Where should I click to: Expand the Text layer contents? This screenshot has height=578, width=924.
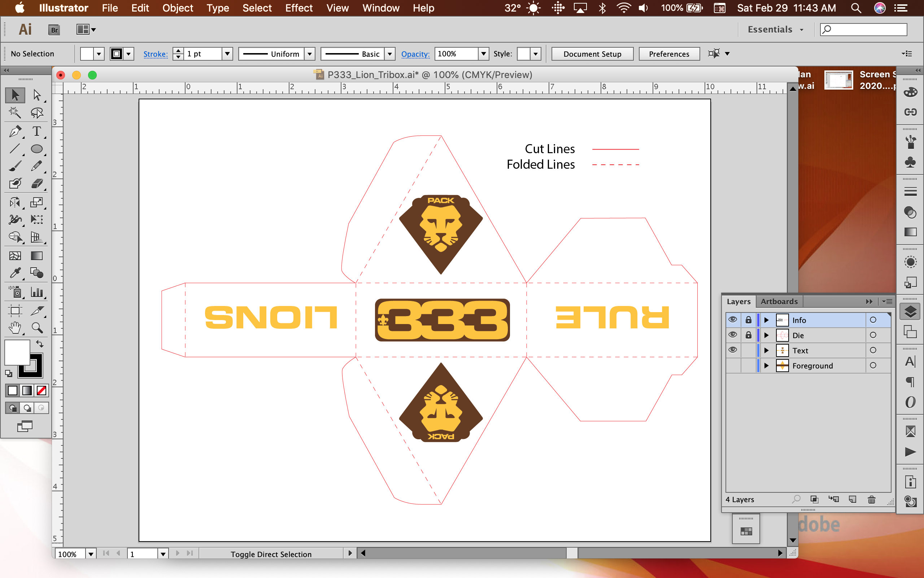pos(766,350)
